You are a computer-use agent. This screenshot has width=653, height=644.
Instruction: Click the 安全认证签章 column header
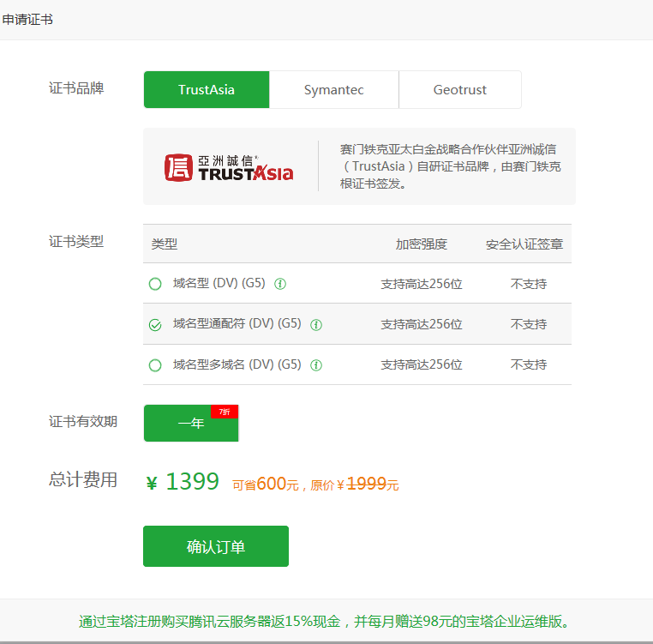tap(524, 244)
